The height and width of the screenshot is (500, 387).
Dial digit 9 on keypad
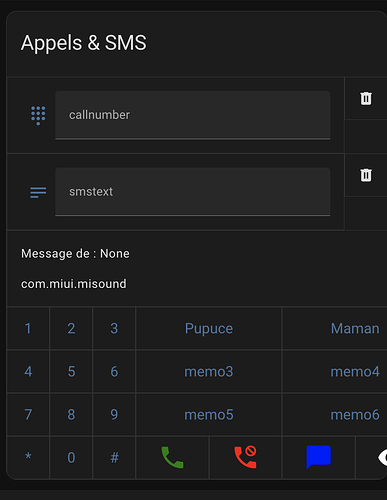tap(114, 415)
